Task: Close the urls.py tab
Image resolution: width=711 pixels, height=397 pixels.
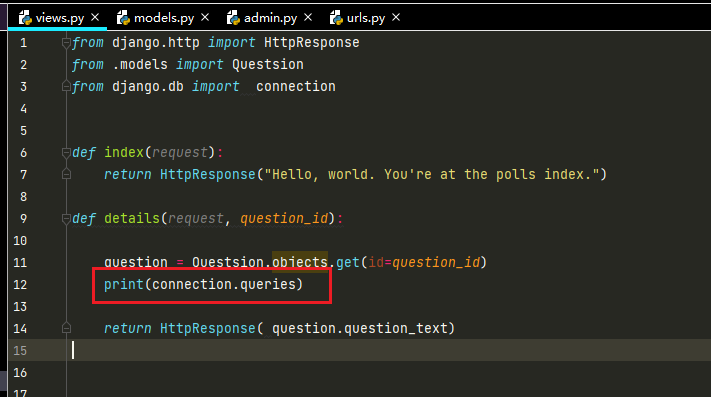Action: click(x=396, y=17)
